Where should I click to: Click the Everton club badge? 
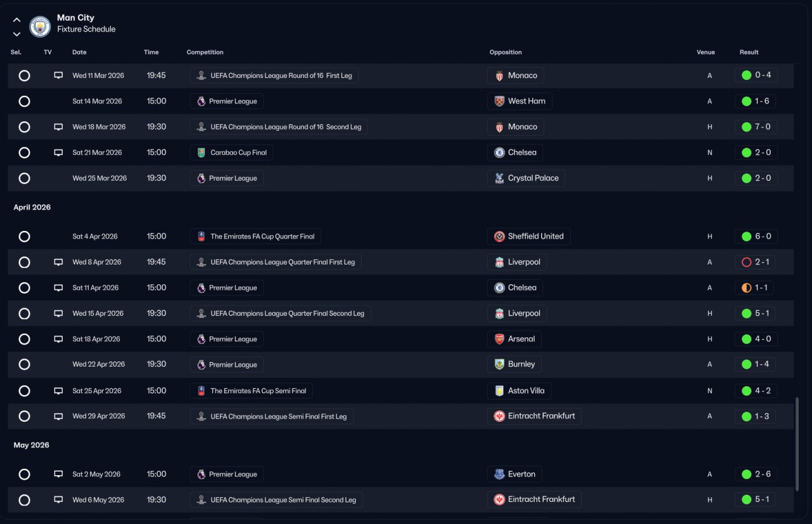point(499,475)
